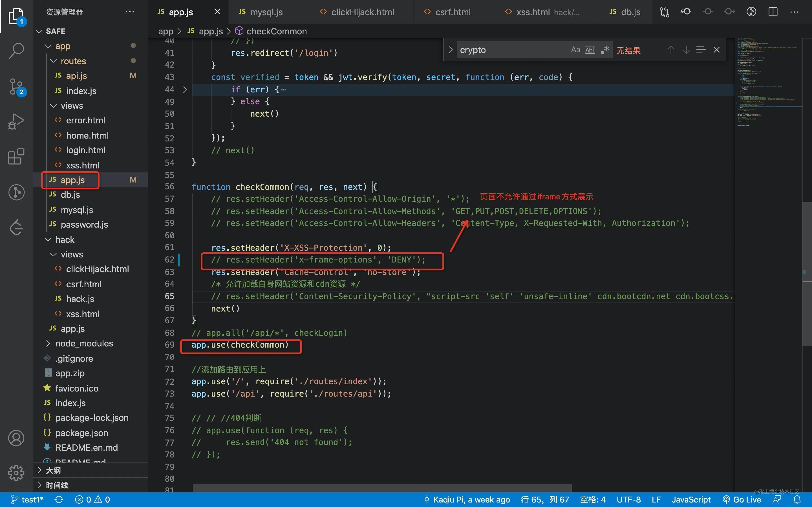Open the Manage gear icon

click(x=16, y=473)
